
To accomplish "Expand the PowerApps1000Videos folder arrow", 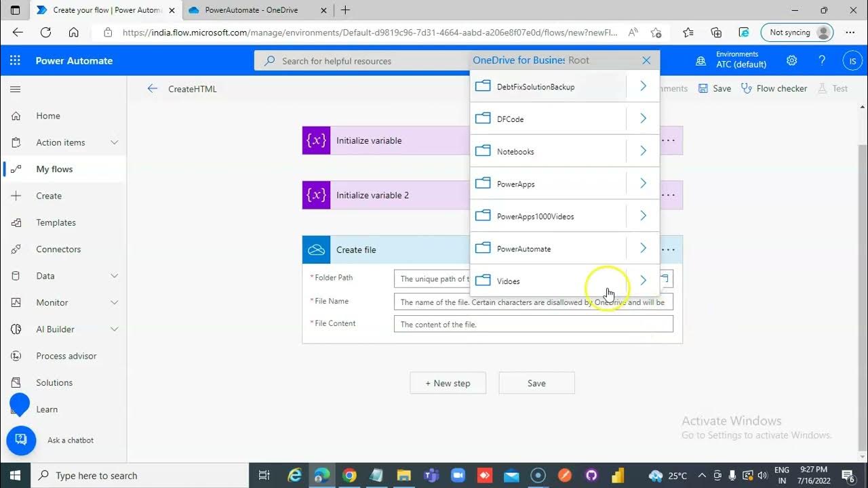I will 643,216.
